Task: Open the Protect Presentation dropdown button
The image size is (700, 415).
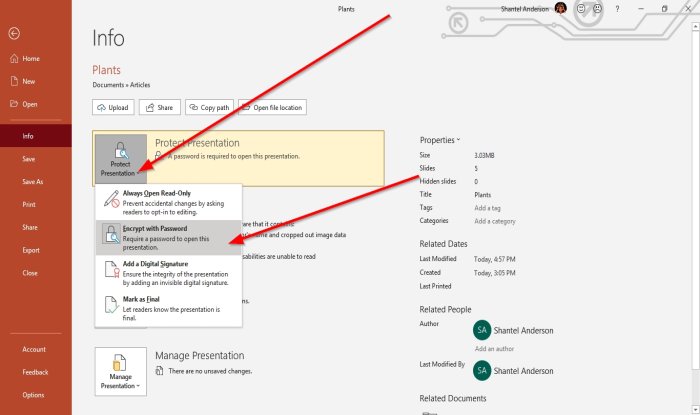Action: [121, 159]
